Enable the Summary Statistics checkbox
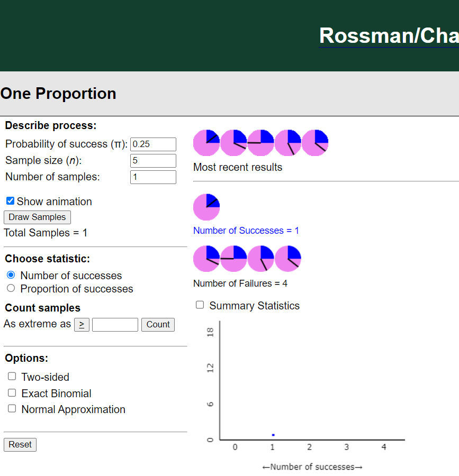Viewport: 459px width, 476px height. [200, 305]
